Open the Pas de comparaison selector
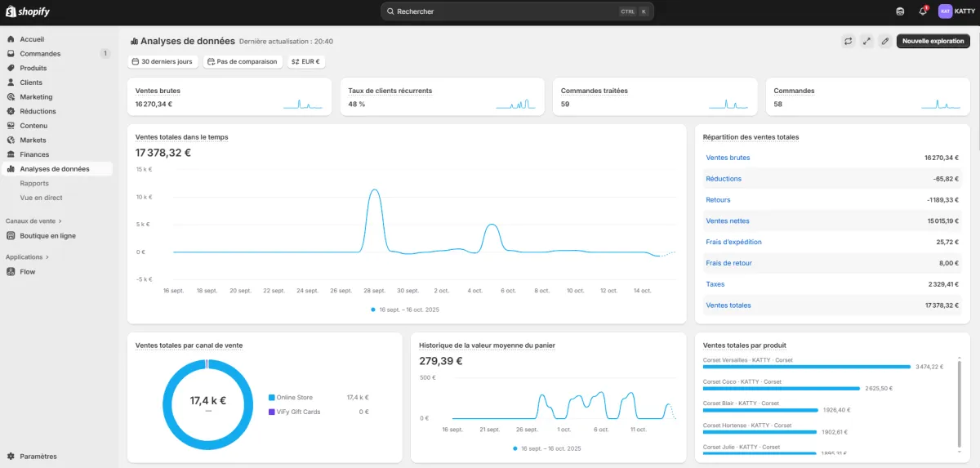 (242, 61)
